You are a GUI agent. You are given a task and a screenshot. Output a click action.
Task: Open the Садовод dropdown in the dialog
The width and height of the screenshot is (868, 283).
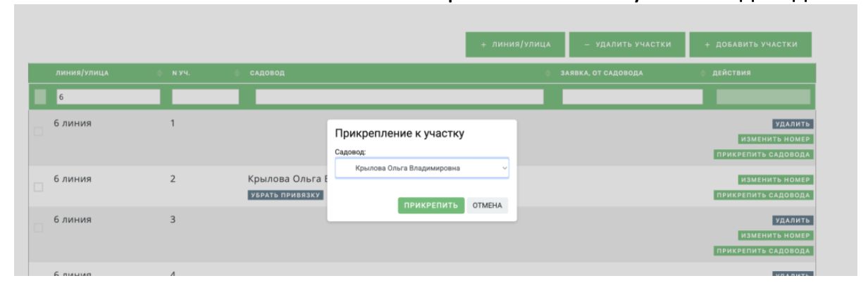click(421, 168)
